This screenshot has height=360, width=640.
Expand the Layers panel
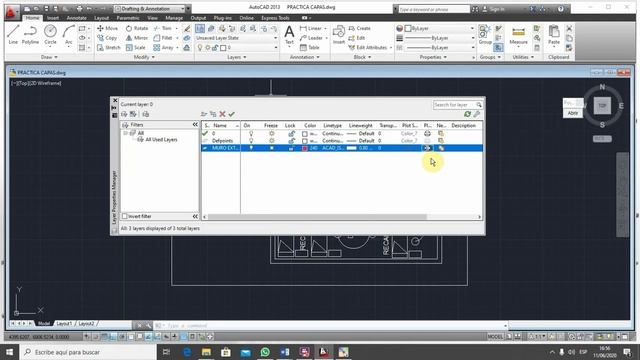[x=237, y=57]
